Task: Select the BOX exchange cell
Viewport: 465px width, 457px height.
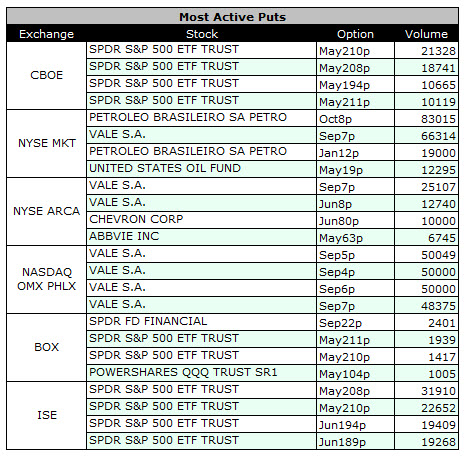Action: coord(46,347)
